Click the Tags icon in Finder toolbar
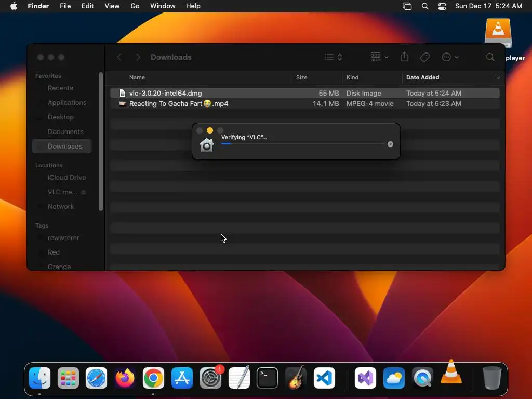532x399 pixels. pyautogui.click(x=424, y=57)
